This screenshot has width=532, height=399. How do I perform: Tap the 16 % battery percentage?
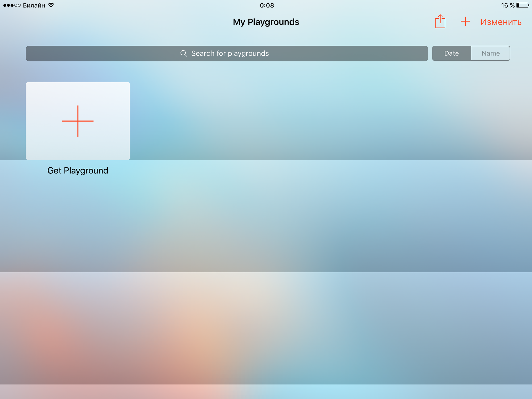[508, 5]
